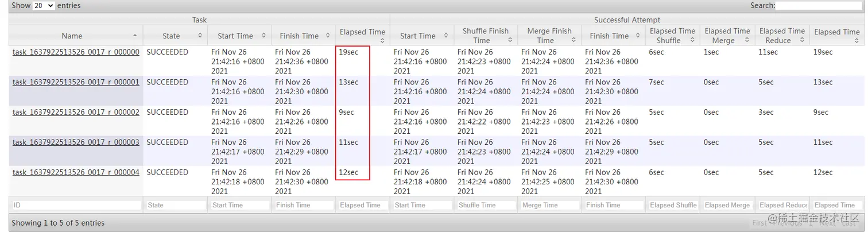Sort by Successful Attempt Finish Time column
The width and height of the screenshot is (868, 232).
pos(613,36)
